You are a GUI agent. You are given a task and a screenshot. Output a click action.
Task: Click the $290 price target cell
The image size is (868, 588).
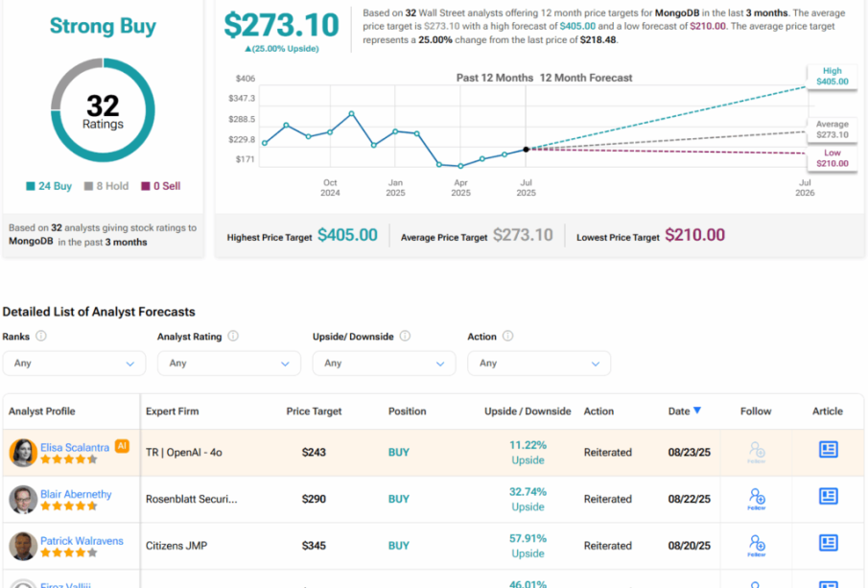click(314, 499)
